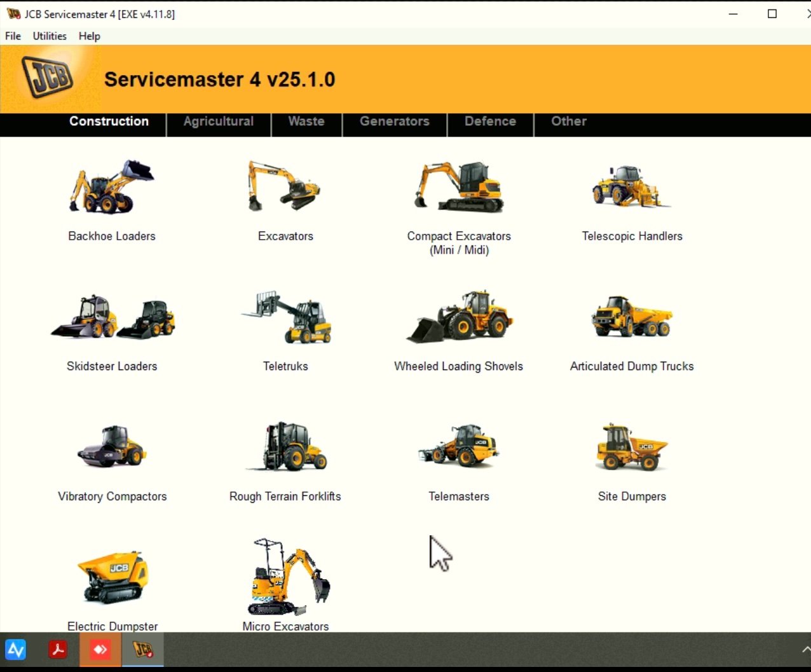Click the Teletruks text label
This screenshot has width=811, height=672.
pos(285,366)
